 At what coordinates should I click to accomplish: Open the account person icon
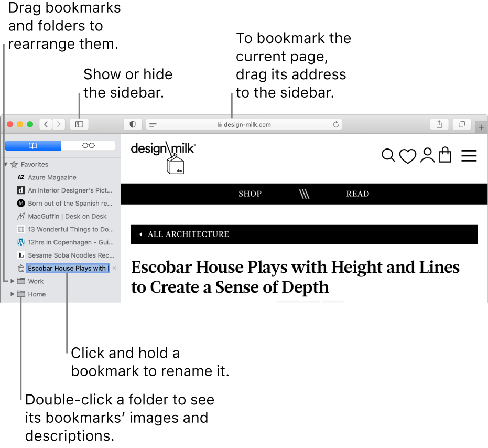pos(427,155)
